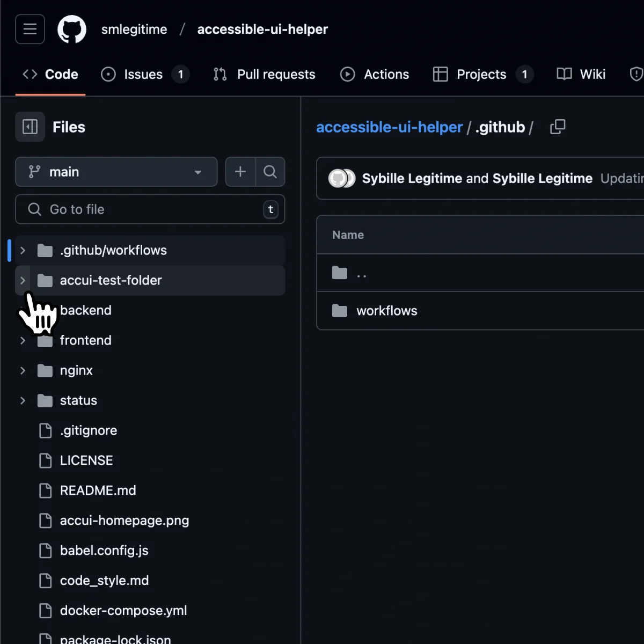
Task: Click the nginx folder icon
Action: (x=45, y=370)
